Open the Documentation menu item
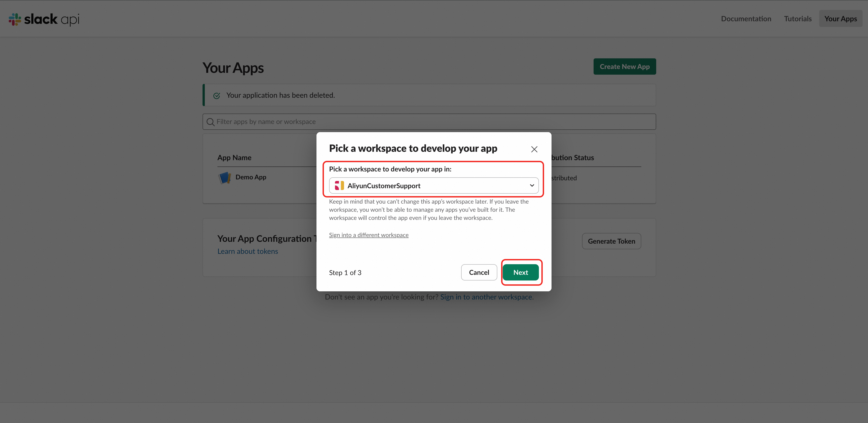Screen dimensions: 868x423 [x=746, y=19]
